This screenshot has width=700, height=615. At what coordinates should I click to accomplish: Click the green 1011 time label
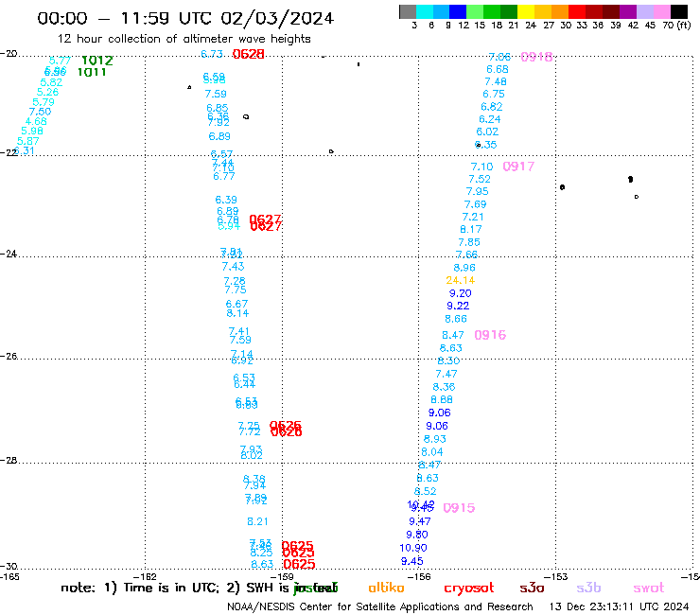tap(92, 72)
